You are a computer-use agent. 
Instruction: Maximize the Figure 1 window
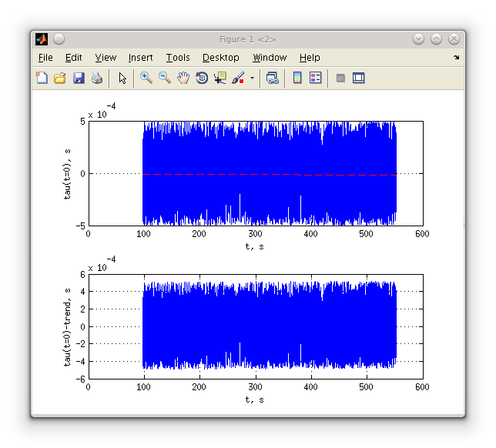coord(436,39)
